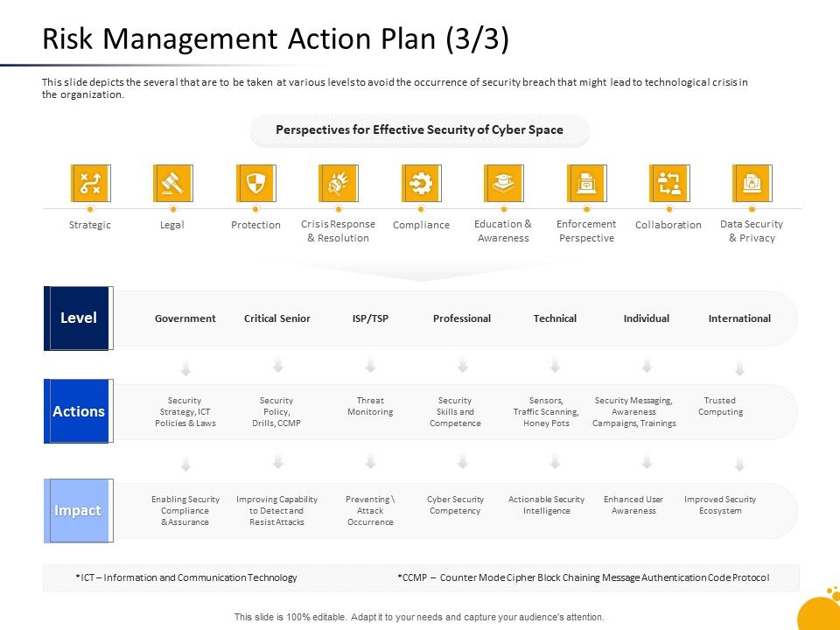Click the arrow below Government level
This screenshot has height=630, width=840.
185,368
